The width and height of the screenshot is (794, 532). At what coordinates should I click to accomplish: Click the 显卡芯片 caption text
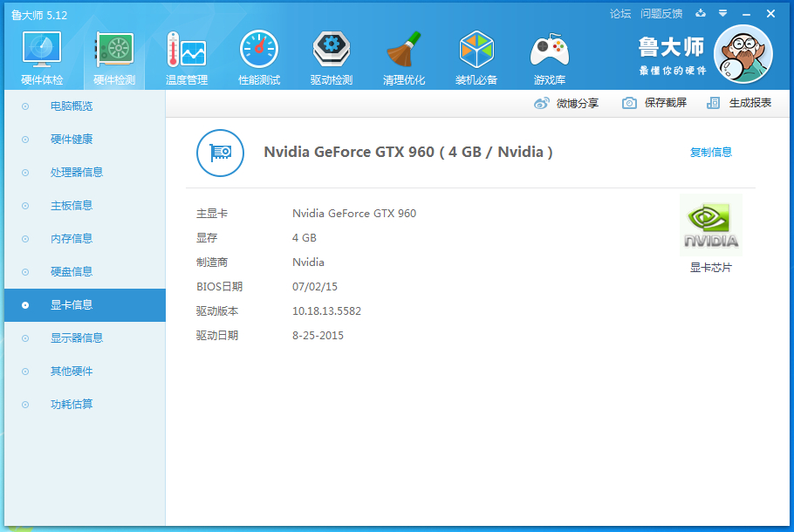tap(711, 268)
